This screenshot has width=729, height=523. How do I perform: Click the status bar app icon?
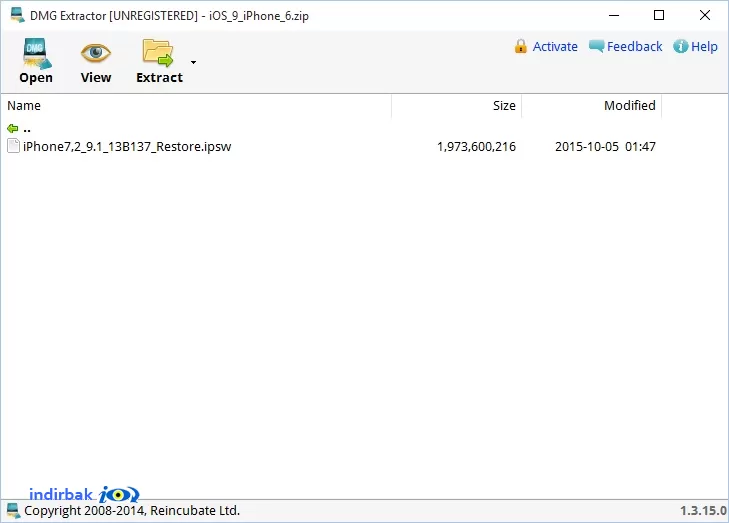(13, 510)
